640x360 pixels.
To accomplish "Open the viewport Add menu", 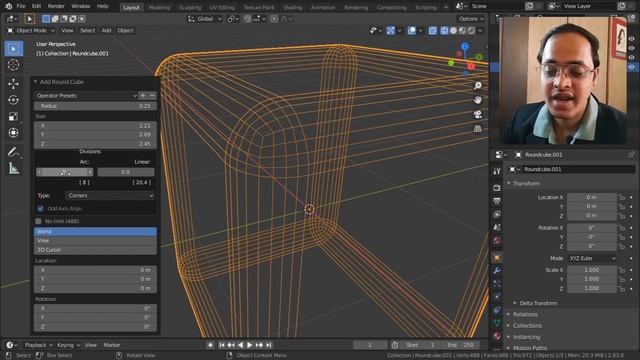I will 107,31.
